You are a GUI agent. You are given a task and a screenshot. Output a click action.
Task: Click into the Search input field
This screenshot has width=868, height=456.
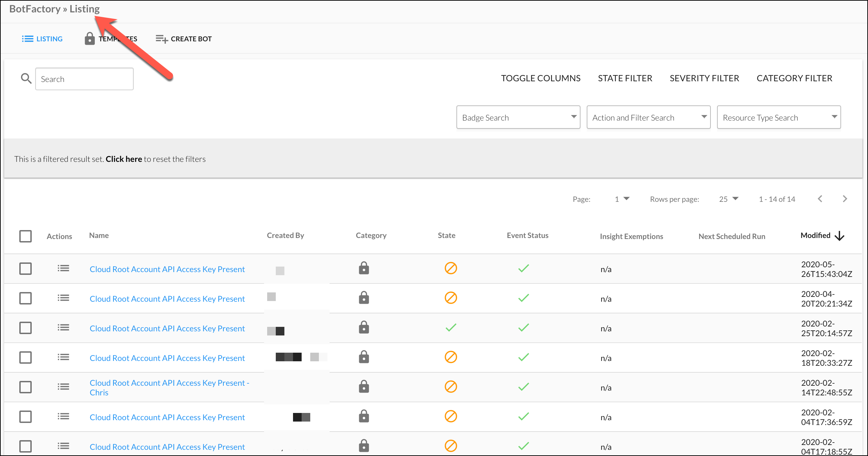[x=84, y=79]
